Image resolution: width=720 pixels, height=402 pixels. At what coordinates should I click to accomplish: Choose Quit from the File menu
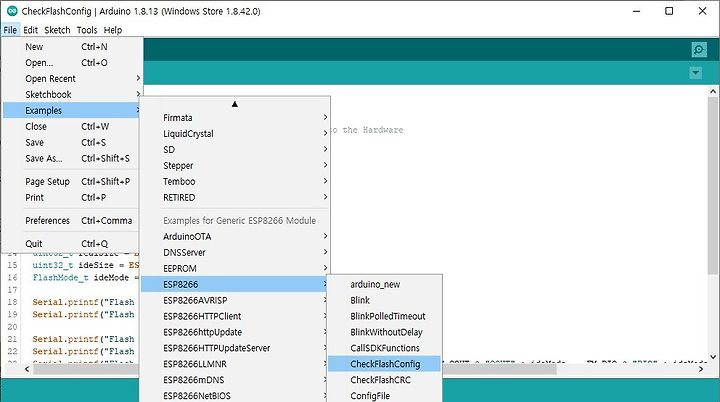tap(72, 243)
